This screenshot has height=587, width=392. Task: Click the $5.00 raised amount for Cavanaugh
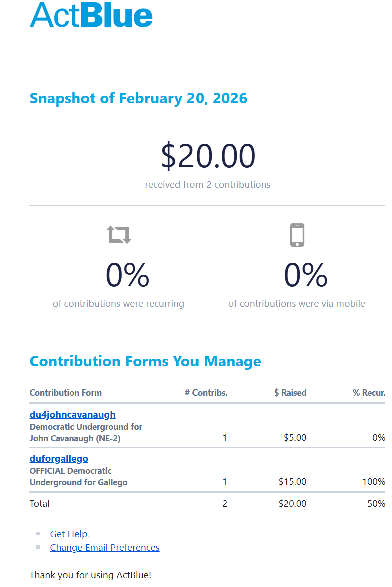295,438
